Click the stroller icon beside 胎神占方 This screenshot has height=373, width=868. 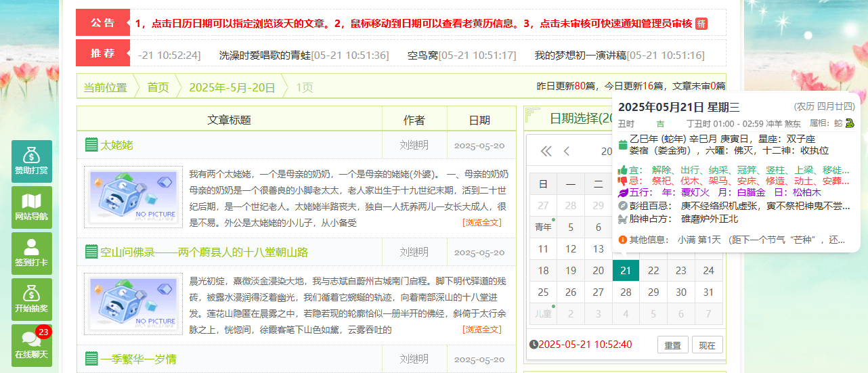point(623,219)
